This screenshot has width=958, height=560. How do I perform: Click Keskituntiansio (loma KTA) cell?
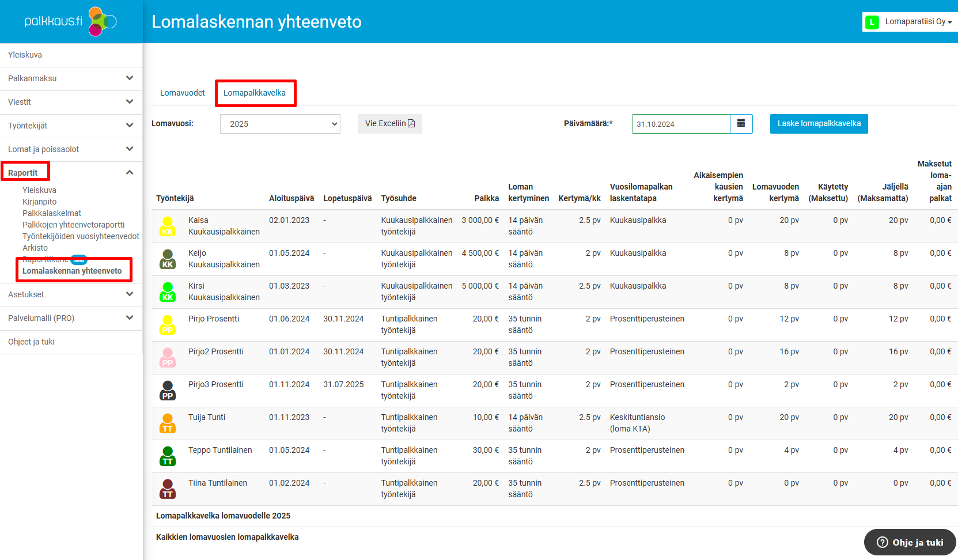[x=637, y=423]
